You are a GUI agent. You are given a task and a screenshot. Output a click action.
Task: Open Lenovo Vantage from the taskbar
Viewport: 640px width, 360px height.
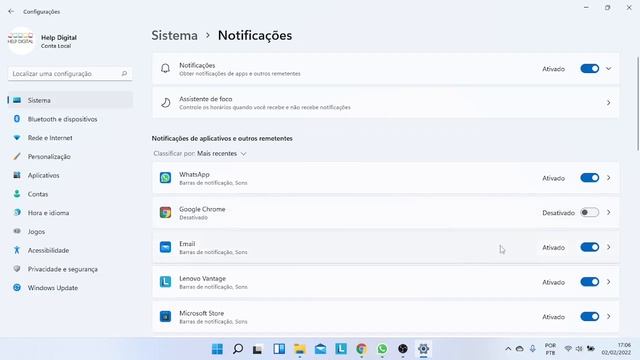pos(341,349)
